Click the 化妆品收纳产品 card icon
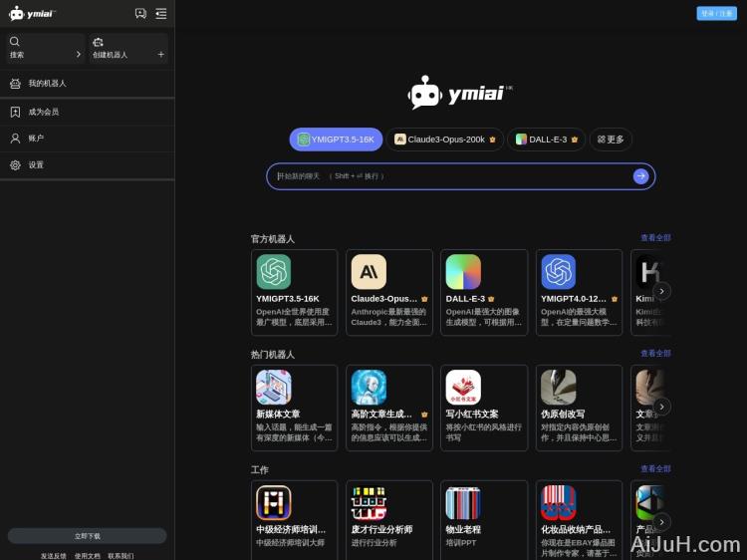This screenshot has height=560, width=747. coord(559,503)
